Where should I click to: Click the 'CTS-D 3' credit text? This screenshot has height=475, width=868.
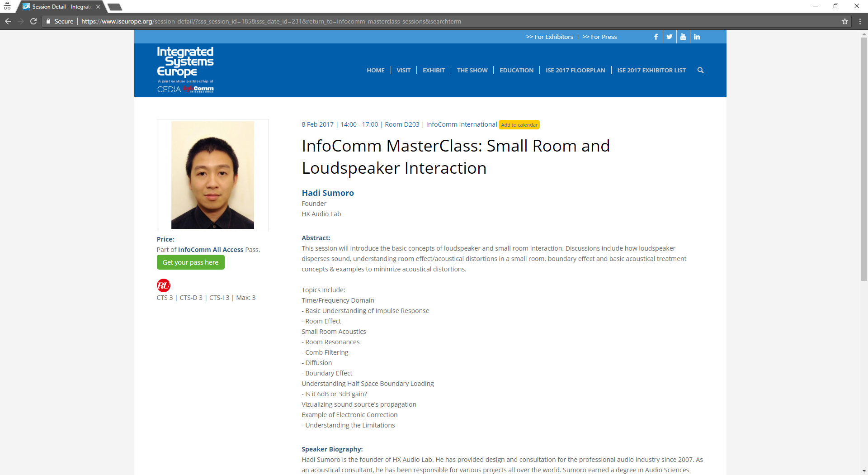point(191,298)
